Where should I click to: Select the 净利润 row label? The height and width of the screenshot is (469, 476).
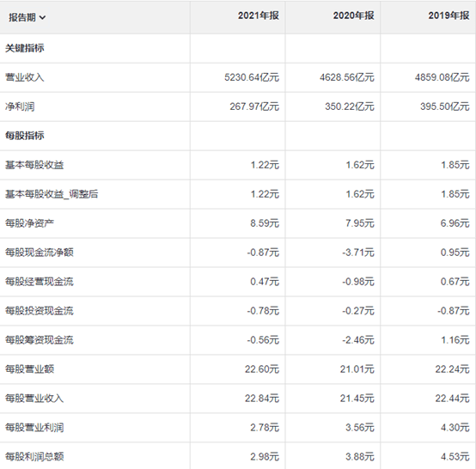[x=20, y=107]
